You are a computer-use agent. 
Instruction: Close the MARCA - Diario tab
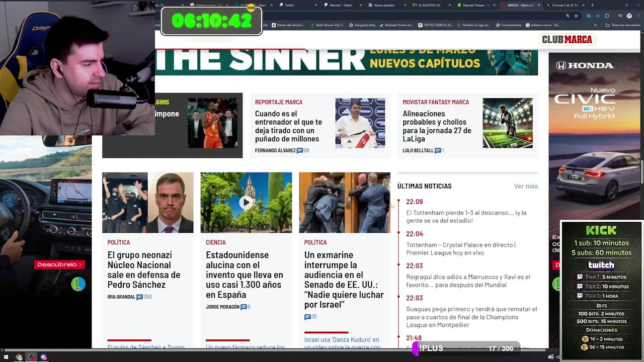pos(539,5)
